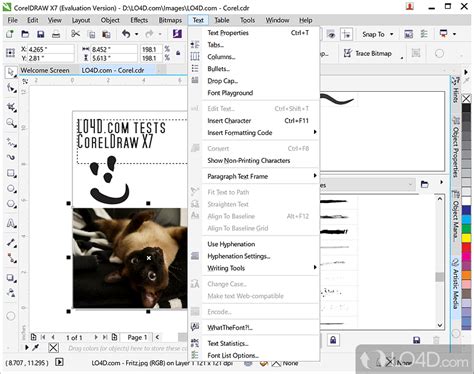474x374 pixels.
Task: Expand brush category dropdown in docker
Action: pos(410,184)
